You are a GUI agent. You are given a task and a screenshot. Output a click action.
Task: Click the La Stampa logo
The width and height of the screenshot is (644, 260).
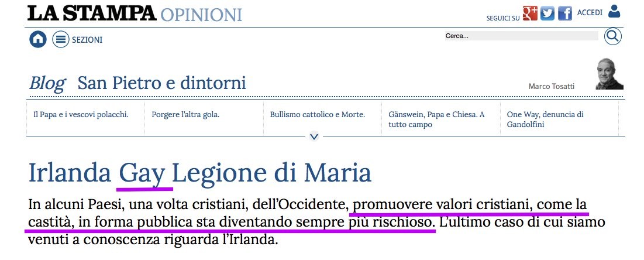click(91, 13)
